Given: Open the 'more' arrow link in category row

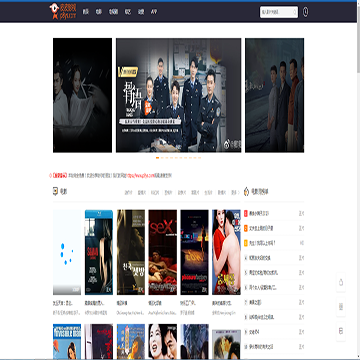Looking at the screenshot, I should click(x=236, y=192).
